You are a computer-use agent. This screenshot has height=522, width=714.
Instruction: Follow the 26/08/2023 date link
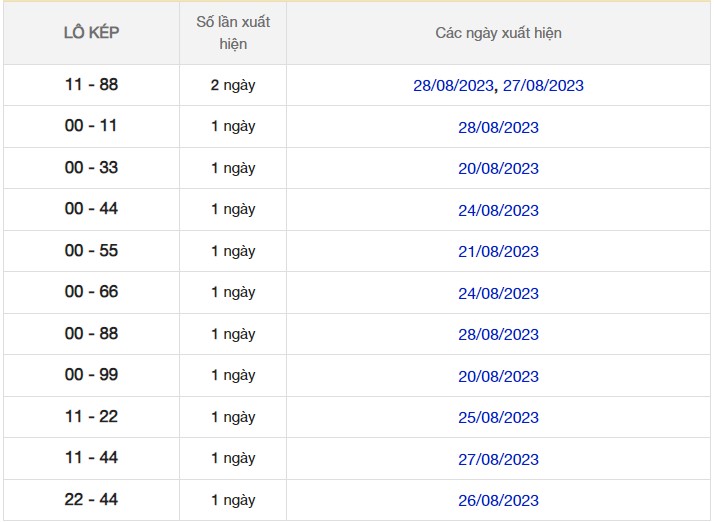click(498, 501)
